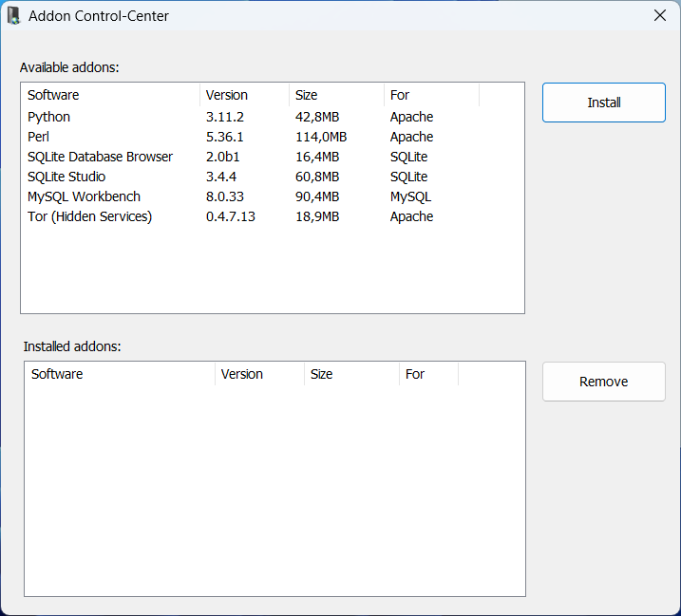Click the Remove button
The height and width of the screenshot is (616, 681).
[604, 382]
